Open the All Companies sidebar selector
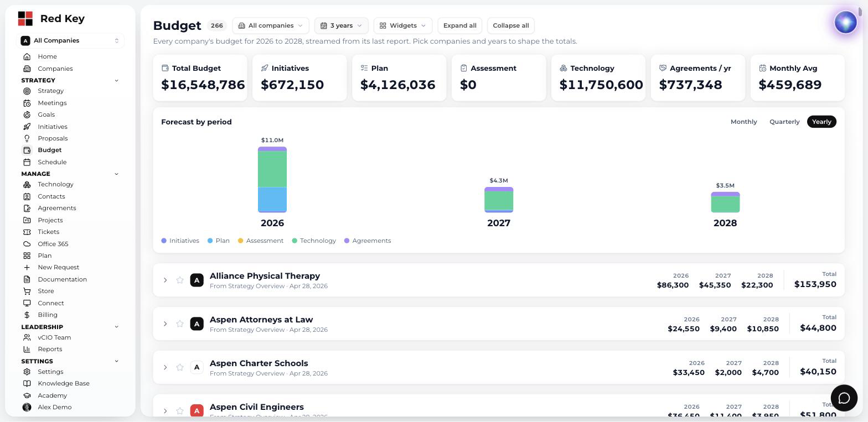 [x=70, y=40]
